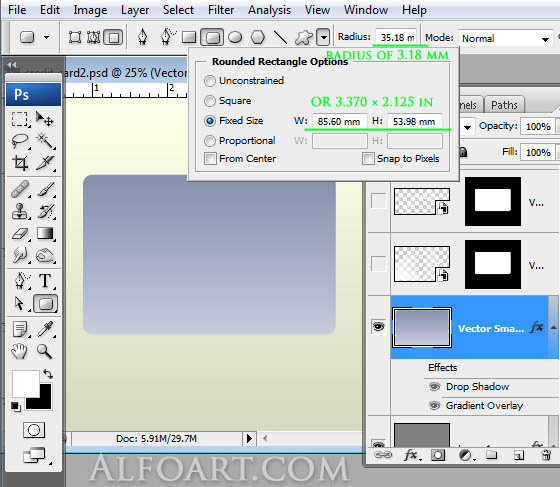Image resolution: width=560 pixels, height=487 pixels.
Task: Hide the Vector Smart Object layer
Action: (x=379, y=326)
